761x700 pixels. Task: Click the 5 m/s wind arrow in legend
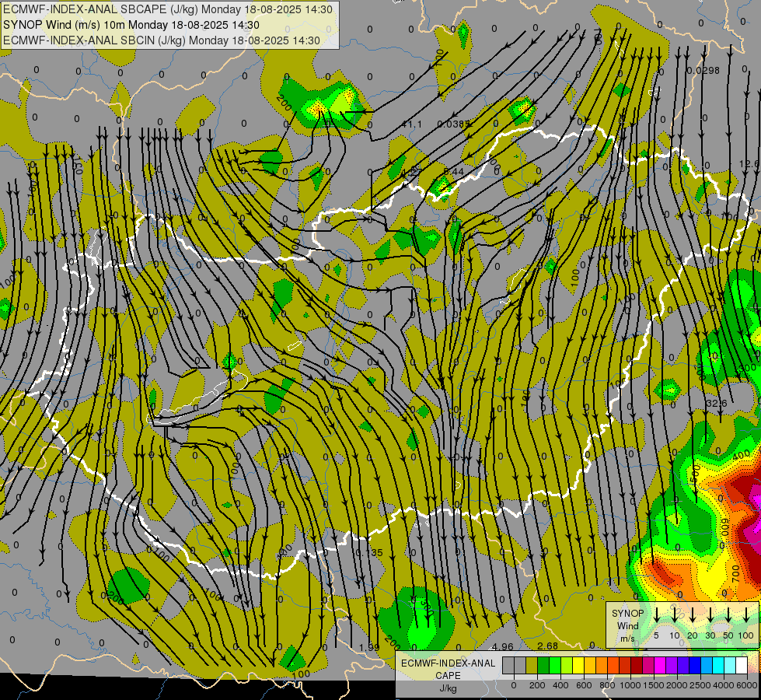[656, 614]
